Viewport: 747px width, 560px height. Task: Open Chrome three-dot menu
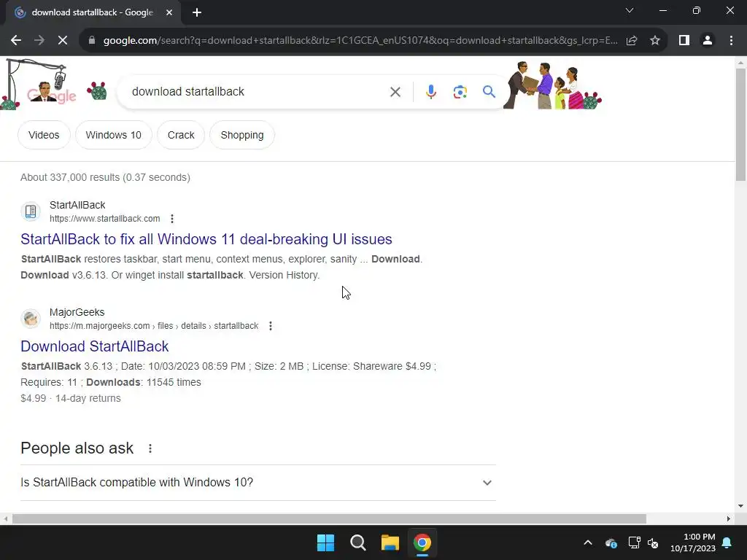731,41
